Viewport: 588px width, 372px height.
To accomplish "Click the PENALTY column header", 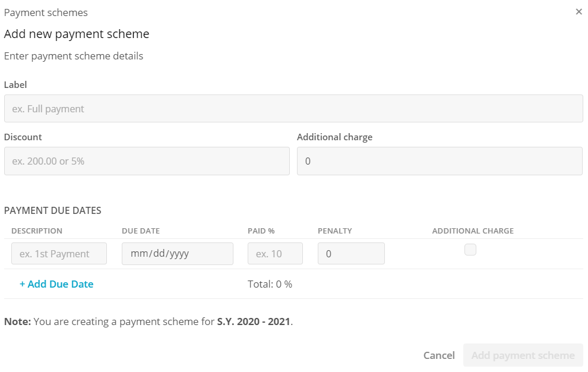I will tap(335, 231).
